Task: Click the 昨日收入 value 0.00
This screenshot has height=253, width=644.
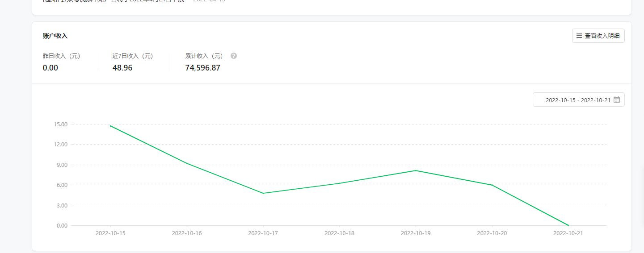Action: 51,68
